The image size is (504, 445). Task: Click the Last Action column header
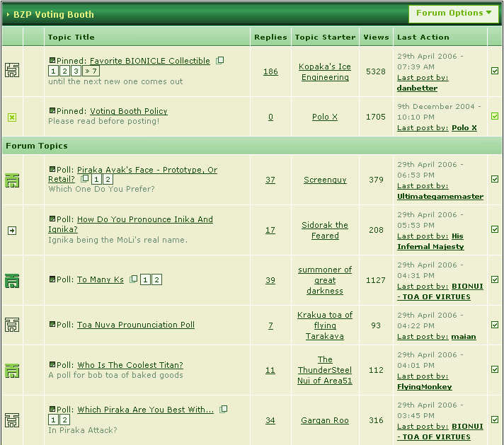423,37
